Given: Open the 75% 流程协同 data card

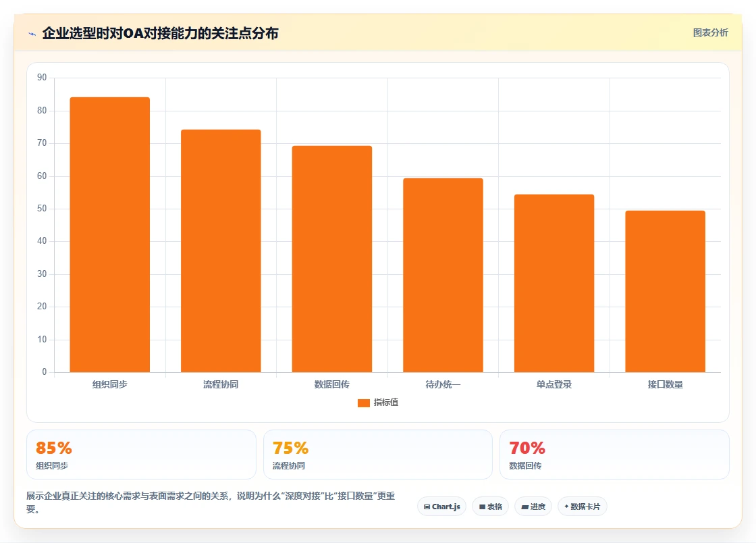Looking at the screenshot, I should click(x=378, y=455).
